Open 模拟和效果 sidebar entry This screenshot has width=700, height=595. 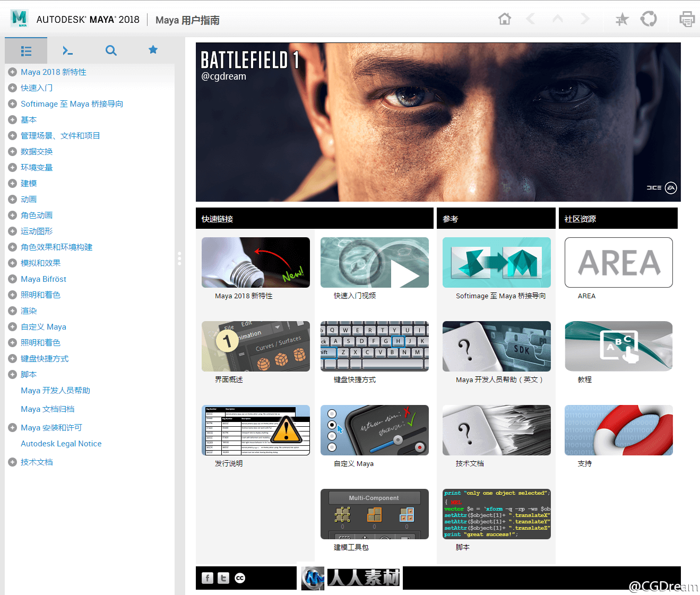[40, 263]
